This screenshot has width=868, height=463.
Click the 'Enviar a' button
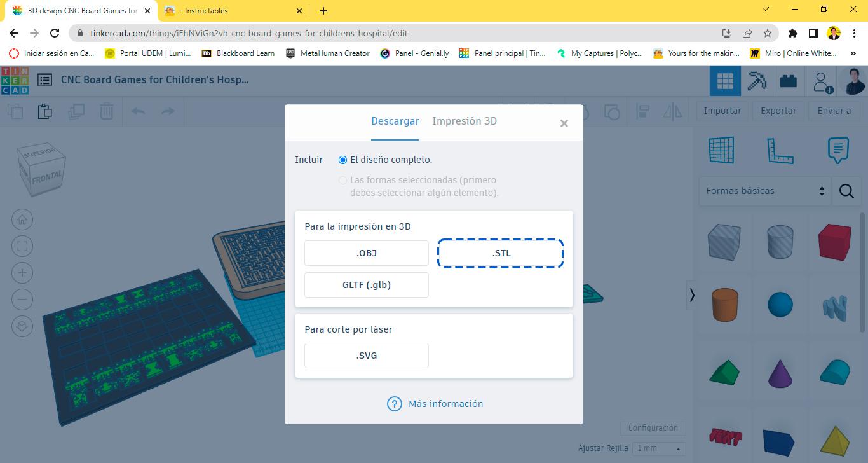pos(834,111)
